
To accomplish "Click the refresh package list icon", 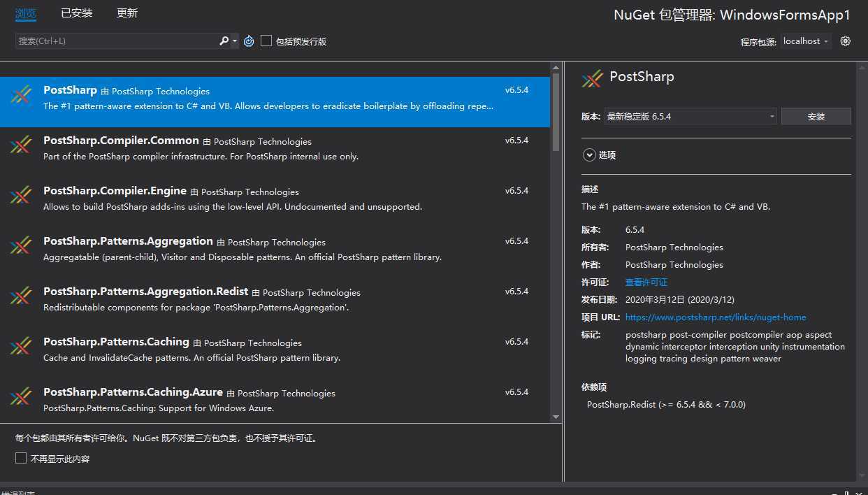I will coord(249,41).
